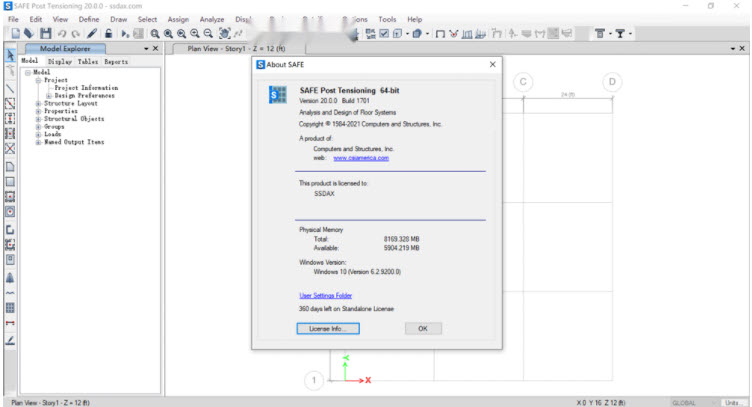
Task: Choose the draw line tool
Action: pyautogui.click(x=10, y=88)
